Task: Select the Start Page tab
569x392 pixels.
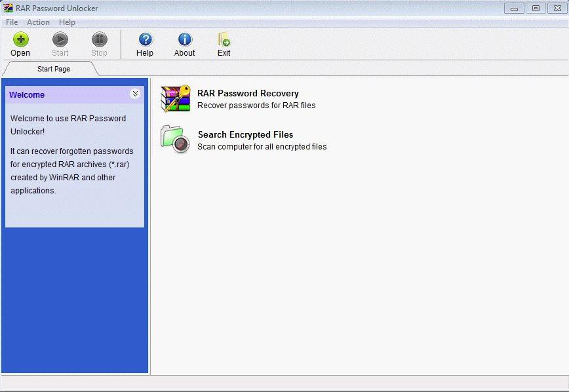Action: pyautogui.click(x=54, y=69)
